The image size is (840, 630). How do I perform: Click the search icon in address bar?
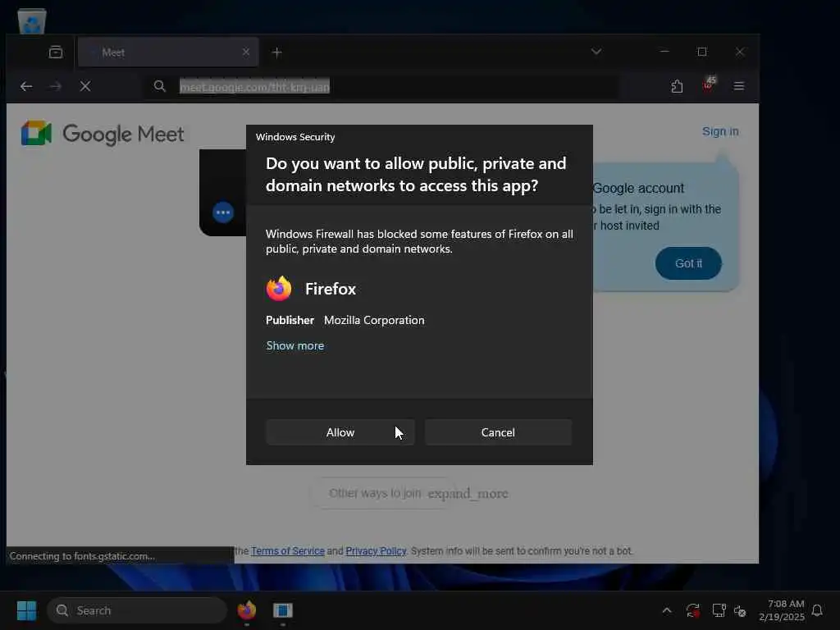pyautogui.click(x=160, y=86)
